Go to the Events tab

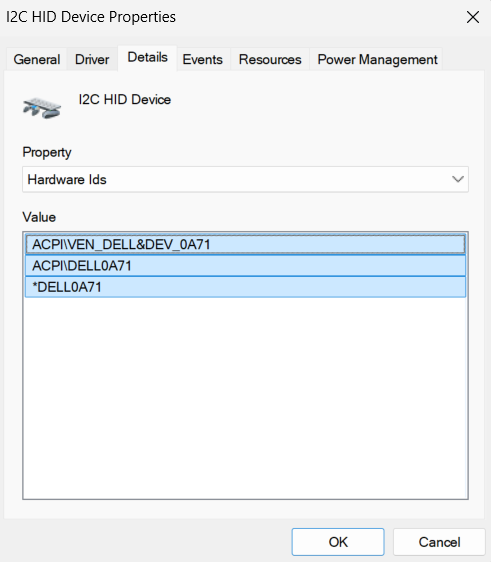point(202,59)
